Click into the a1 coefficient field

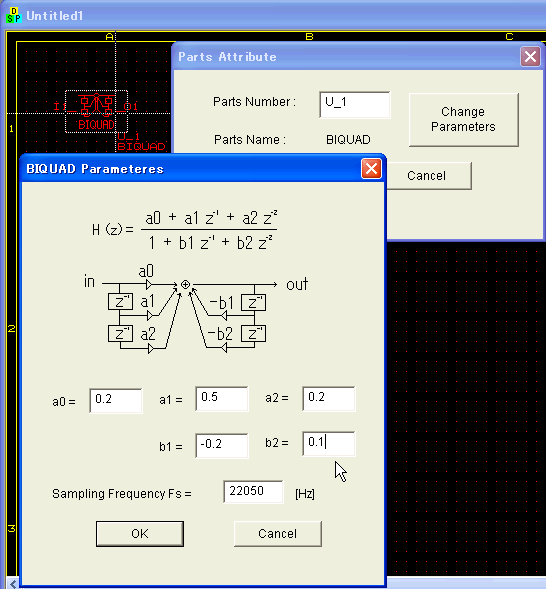click(x=222, y=399)
